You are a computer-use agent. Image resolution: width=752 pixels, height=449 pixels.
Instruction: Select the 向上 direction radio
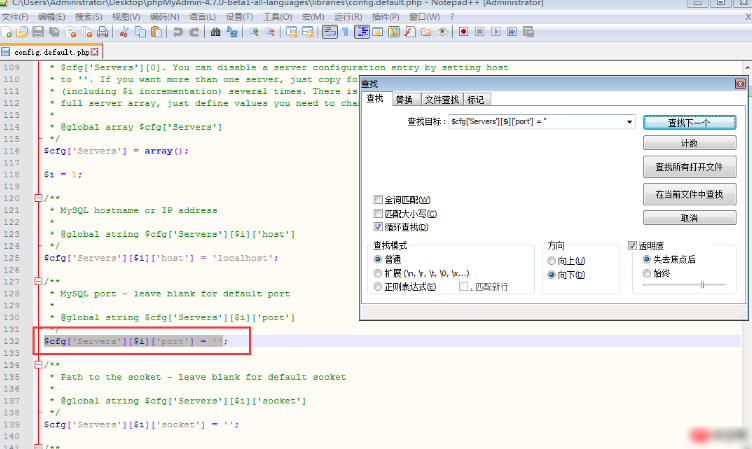coord(552,261)
